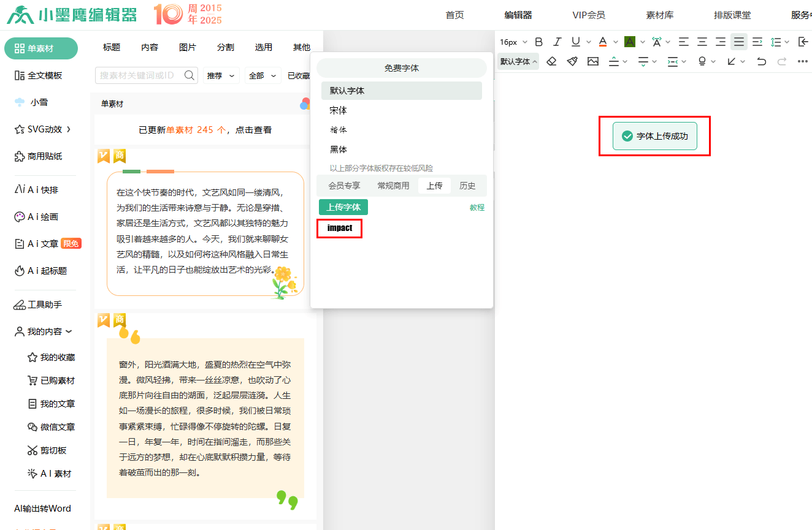Open the 教程 tutorial link
Screen dimensions: 812x530
(477, 207)
